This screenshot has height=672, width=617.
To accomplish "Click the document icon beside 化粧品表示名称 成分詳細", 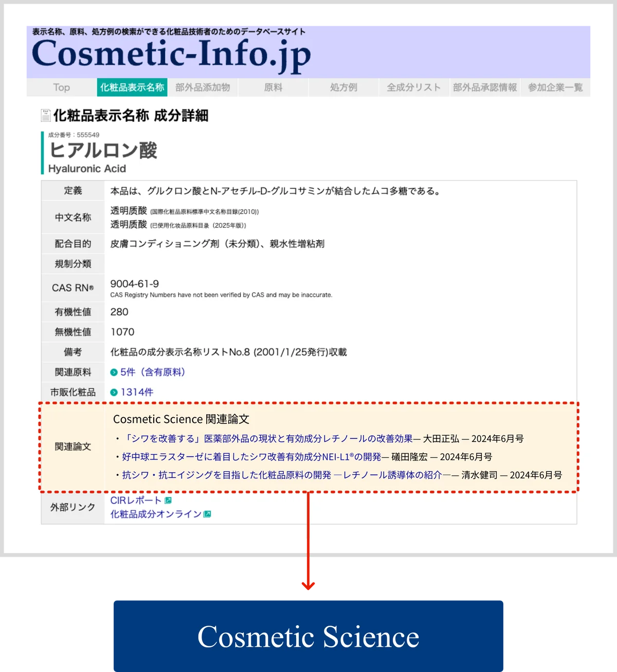I will pyautogui.click(x=46, y=115).
